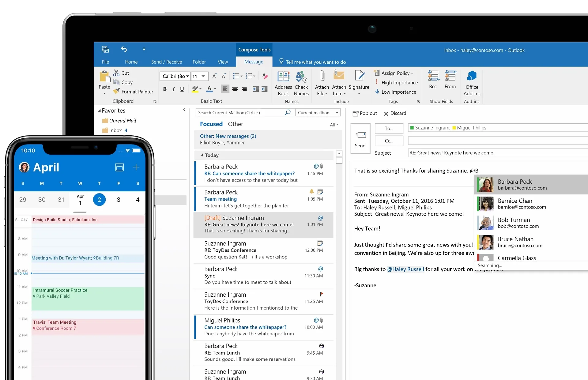The height and width of the screenshot is (380, 588).
Task: Open the font name dropdown
Action: pos(187,76)
